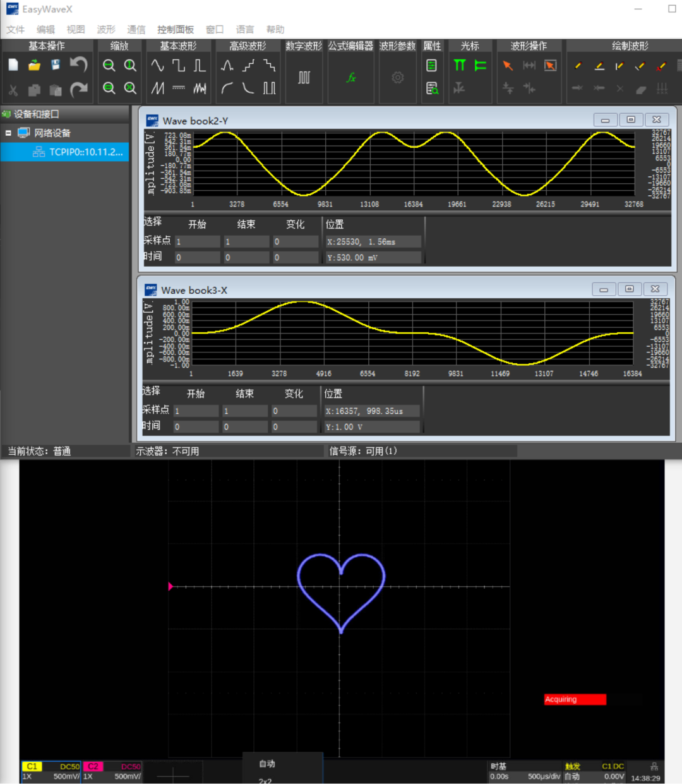Viewport: 682px width, 784px height.
Task: Collapse the 网络设备 tree node
Action: [x=8, y=133]
